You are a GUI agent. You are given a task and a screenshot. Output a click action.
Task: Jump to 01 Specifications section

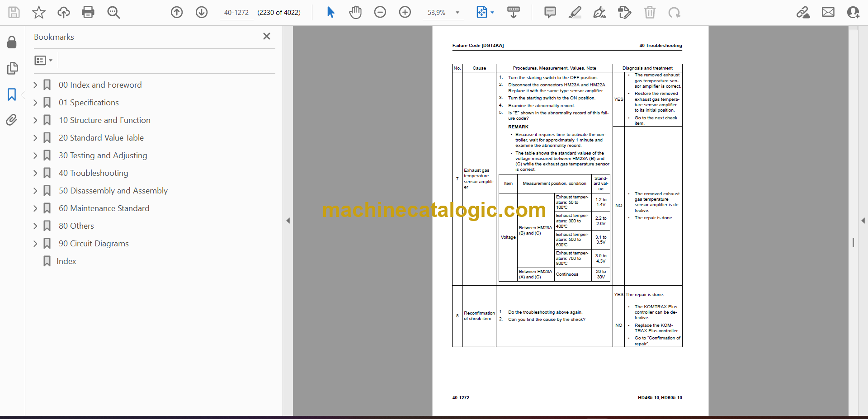(x=89, y=102)
